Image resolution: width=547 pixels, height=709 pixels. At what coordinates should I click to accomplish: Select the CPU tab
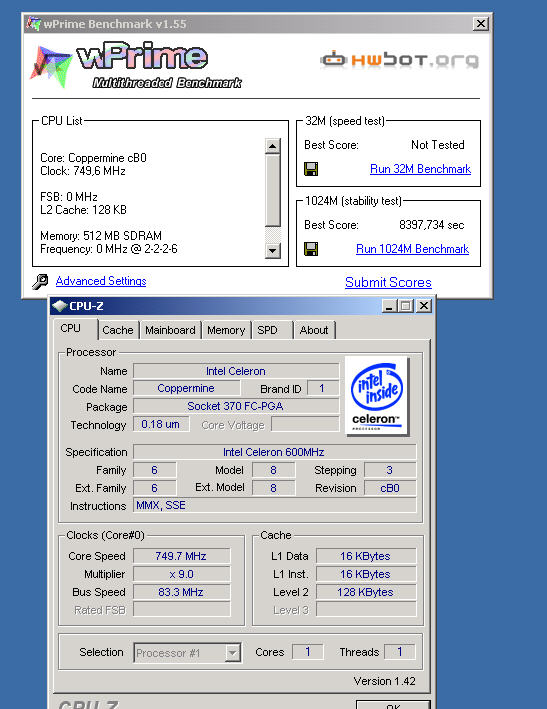[75, 329]
